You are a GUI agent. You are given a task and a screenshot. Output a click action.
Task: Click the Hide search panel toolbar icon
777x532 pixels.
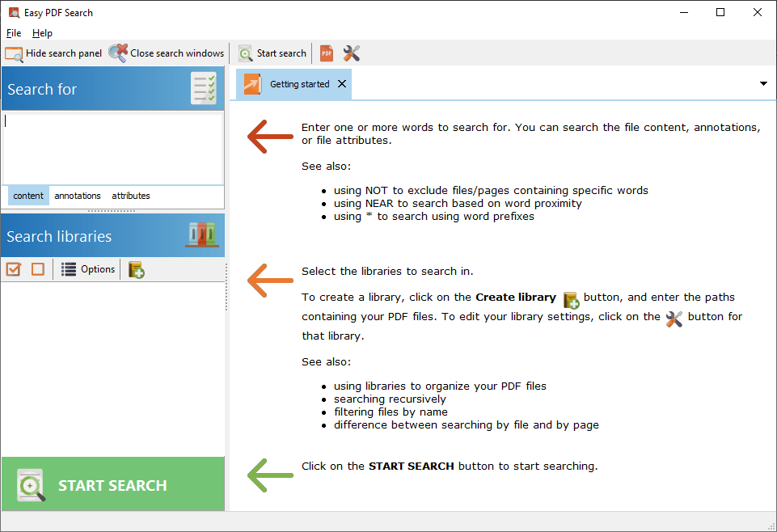(x=14, y=53)
